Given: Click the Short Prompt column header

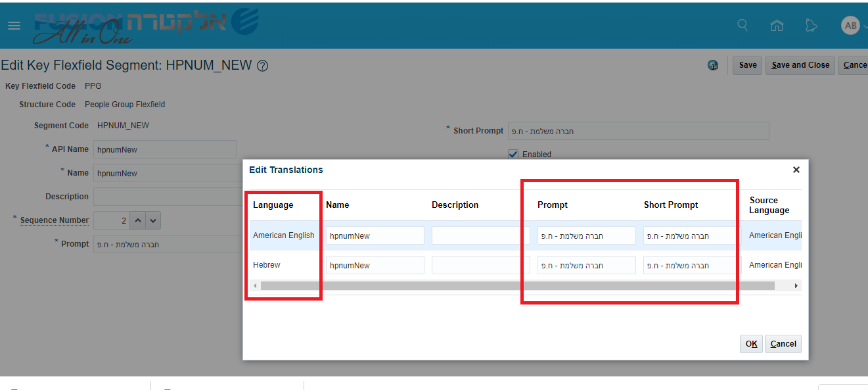Looking at the screenshot, I should 671,205.
